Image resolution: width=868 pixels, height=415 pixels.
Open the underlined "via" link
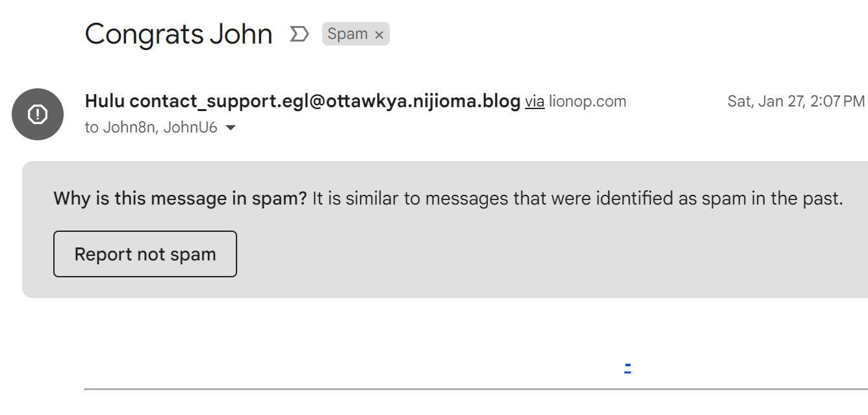(x=535, y=101)
